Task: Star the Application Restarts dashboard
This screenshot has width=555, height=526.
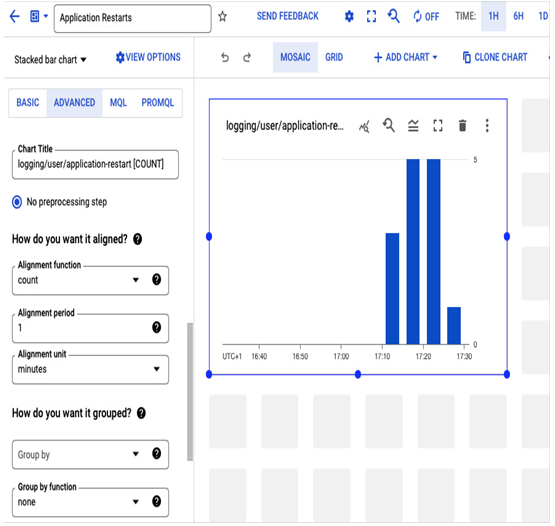Action: [x=222, y=16]
